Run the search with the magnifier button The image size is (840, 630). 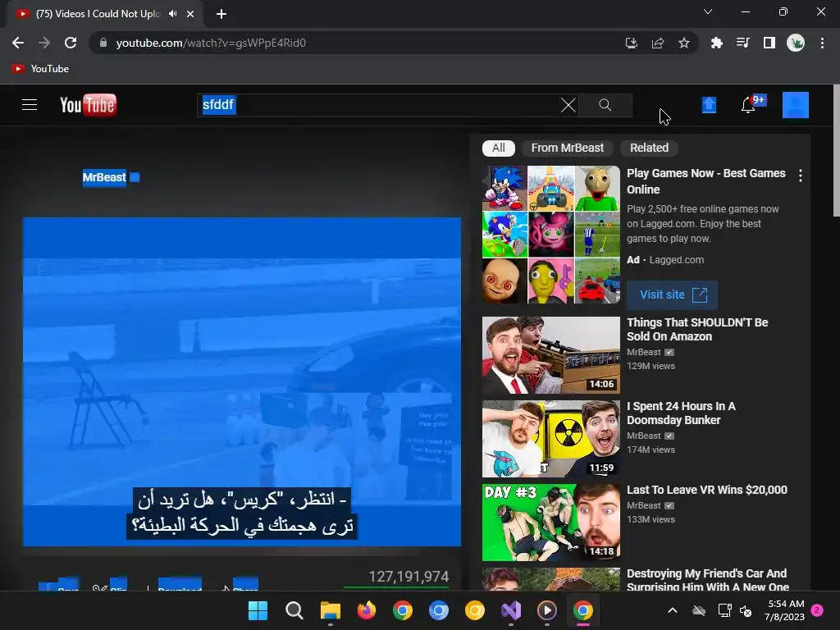point(605,105)
